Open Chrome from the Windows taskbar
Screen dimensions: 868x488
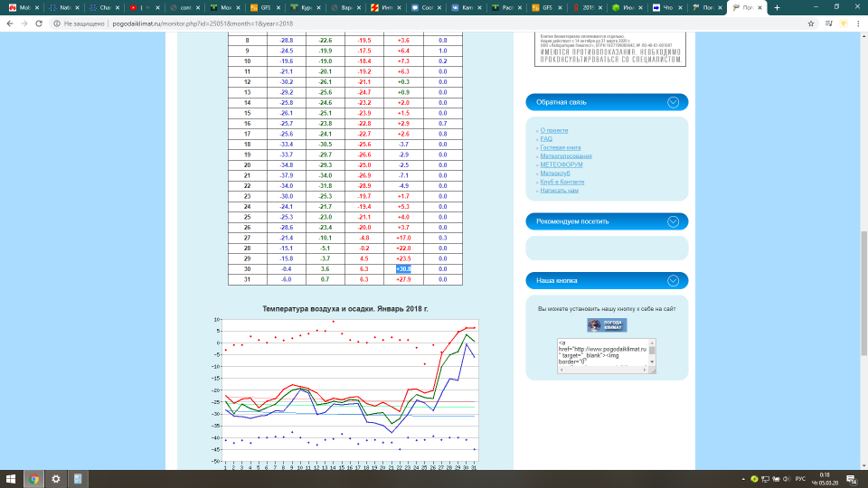coord(33,478)
